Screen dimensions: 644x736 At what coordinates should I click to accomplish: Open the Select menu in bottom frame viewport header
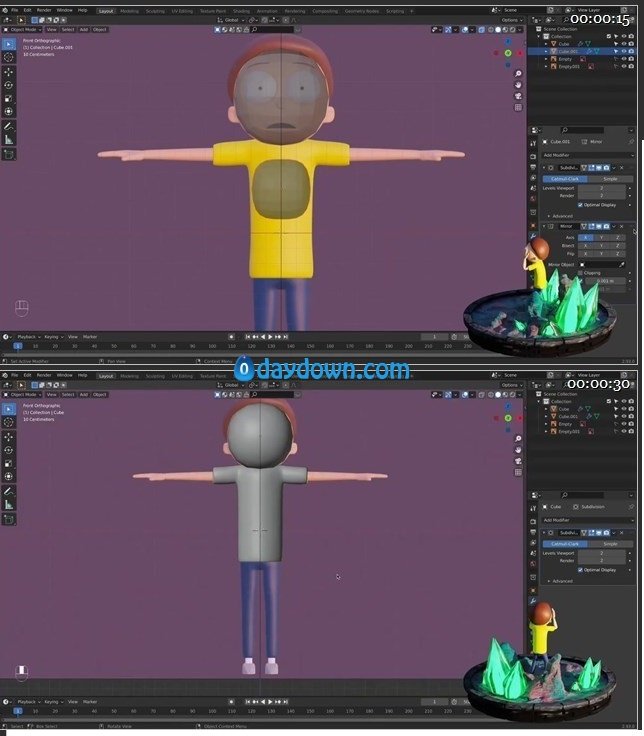coord(68,395)
